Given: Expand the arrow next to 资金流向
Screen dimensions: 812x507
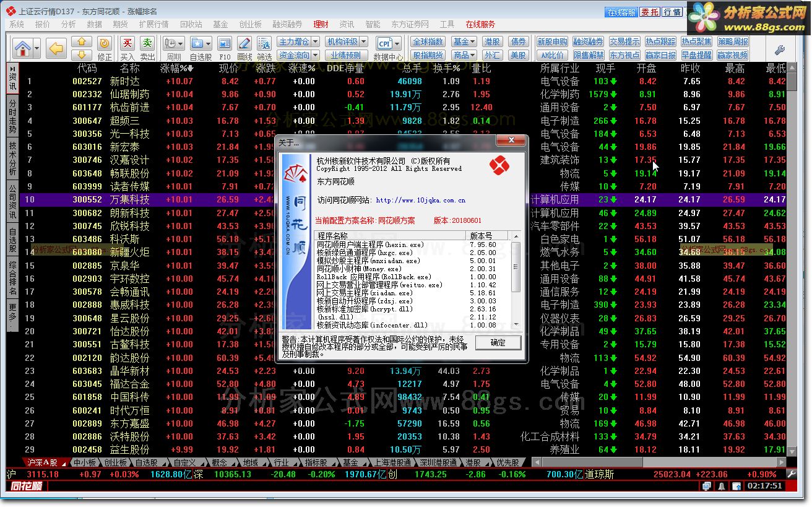Looking at the screenshot, I should (315, 54).
